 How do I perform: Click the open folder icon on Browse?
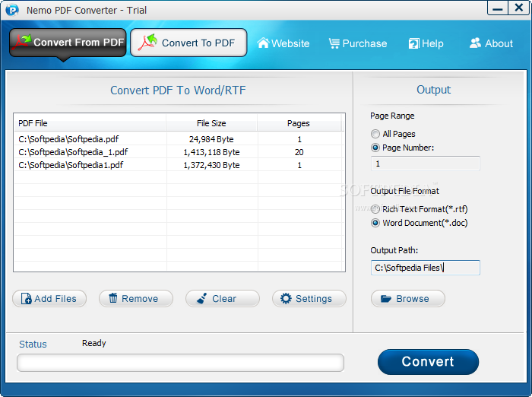coord(386,299)
